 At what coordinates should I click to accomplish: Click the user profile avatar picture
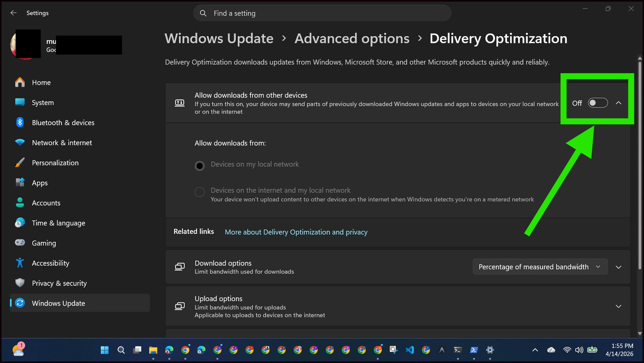click(25, 44)
